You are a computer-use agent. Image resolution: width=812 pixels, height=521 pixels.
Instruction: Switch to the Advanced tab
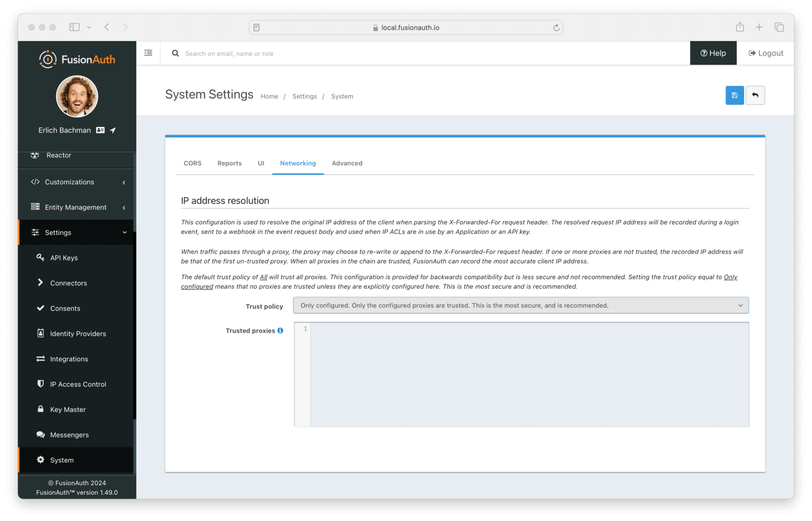click(347, 164)
